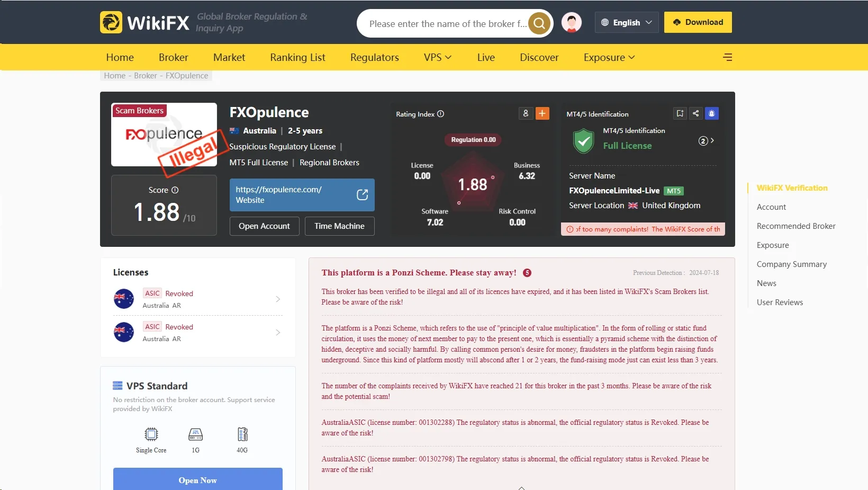Click the Broker breadcrumb link
Screen dimensions: 868x490
(x=146, y=76)
